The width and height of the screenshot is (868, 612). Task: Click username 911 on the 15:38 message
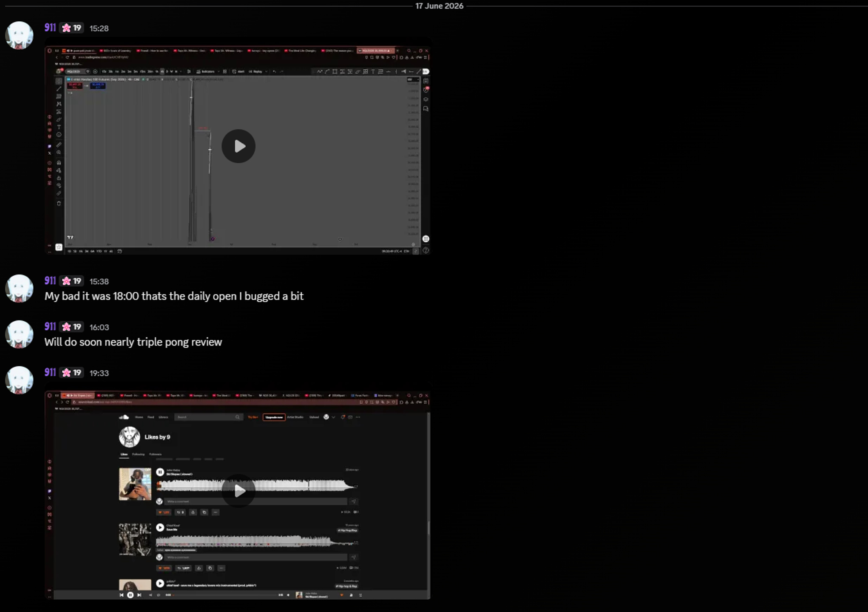(50, 281)
